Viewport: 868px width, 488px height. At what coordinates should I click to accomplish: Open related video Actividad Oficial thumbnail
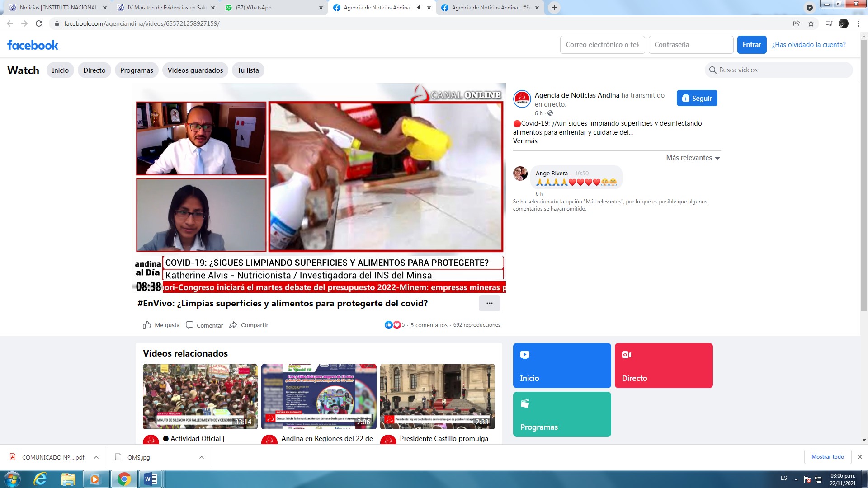200,396
